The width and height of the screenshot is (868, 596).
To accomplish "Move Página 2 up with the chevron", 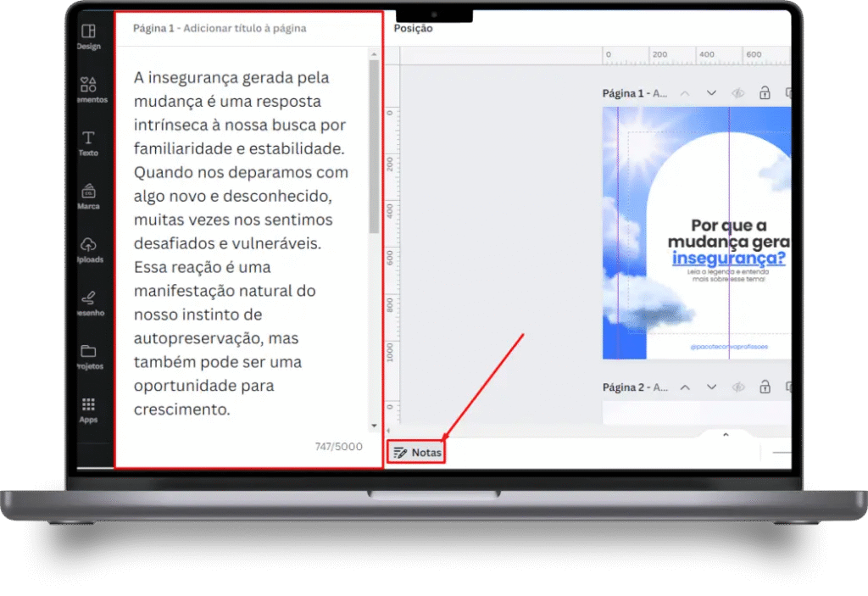I will click(x=685, y=387).
